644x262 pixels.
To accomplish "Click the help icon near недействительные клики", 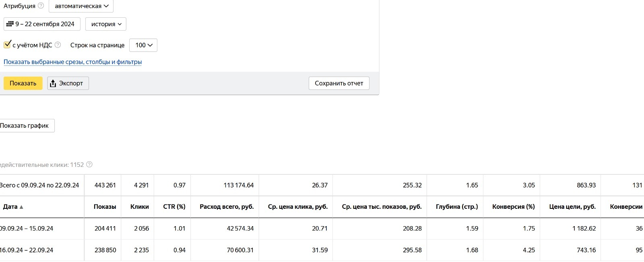I will (89, 164).
